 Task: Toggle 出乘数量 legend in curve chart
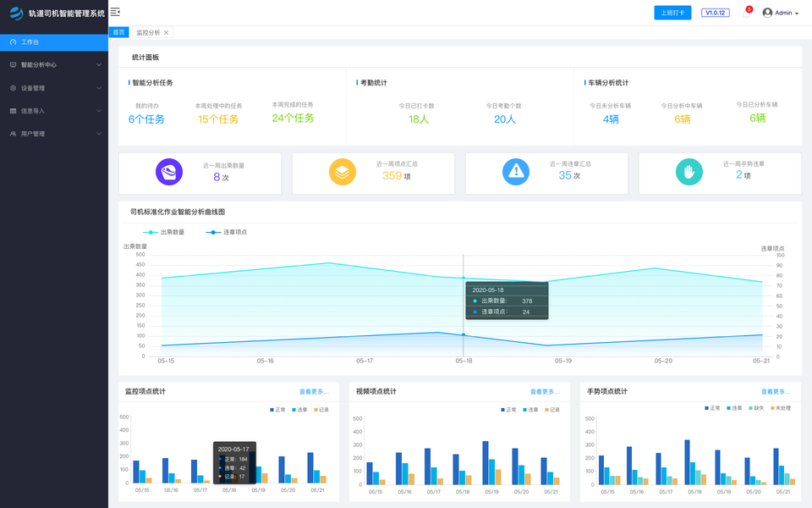[x=163, y=232]
